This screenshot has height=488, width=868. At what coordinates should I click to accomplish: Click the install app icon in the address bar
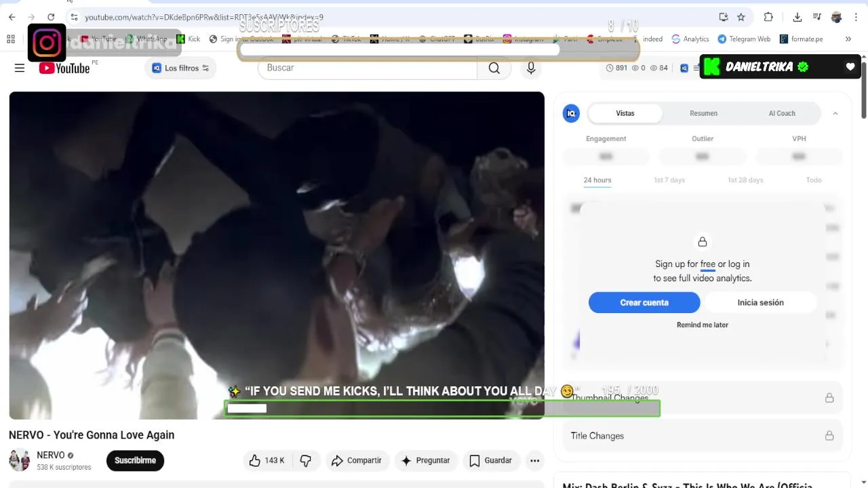724,17
